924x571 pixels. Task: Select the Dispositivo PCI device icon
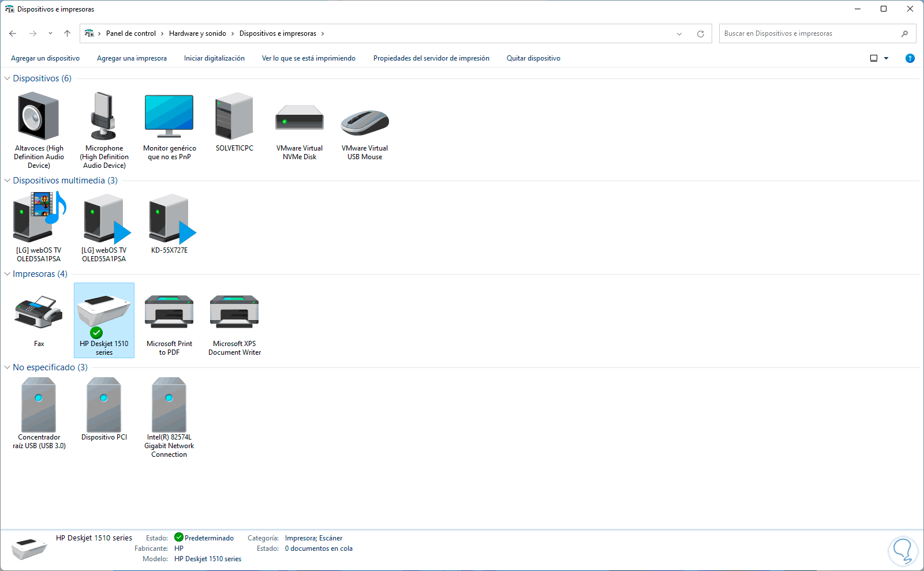tap(104, 404)
